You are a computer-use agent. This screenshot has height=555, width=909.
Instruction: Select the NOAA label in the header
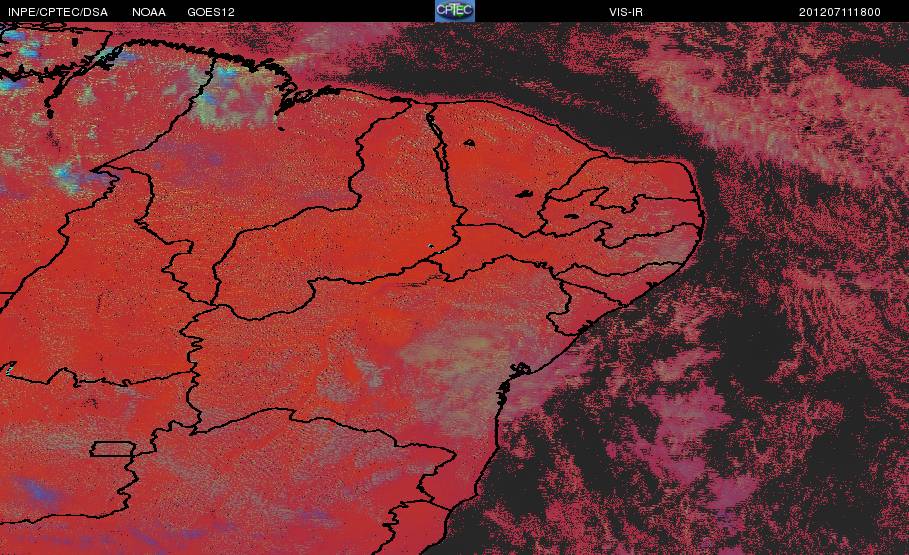pyautogui.click(x=149, y=12)
